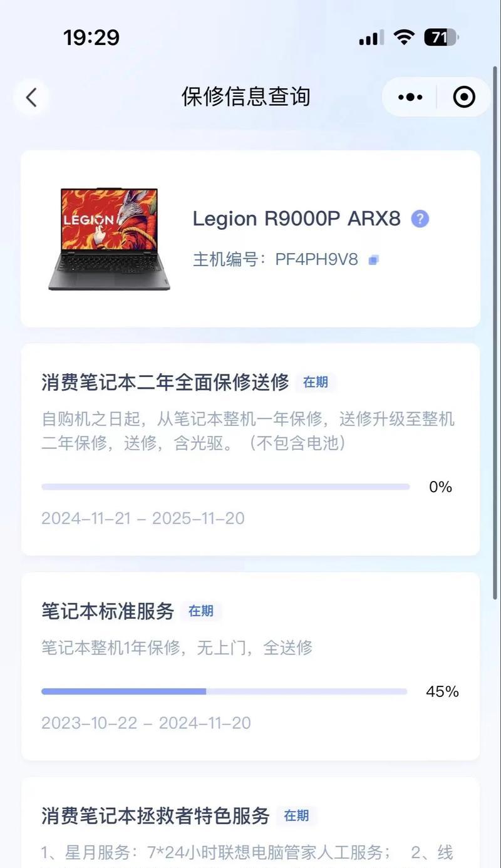Open the three-dot more menu
This screenshot has width=501, height=868.
[410, 97]
